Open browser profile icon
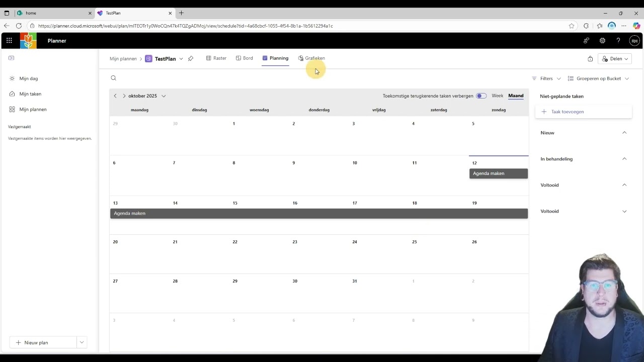 612,26
